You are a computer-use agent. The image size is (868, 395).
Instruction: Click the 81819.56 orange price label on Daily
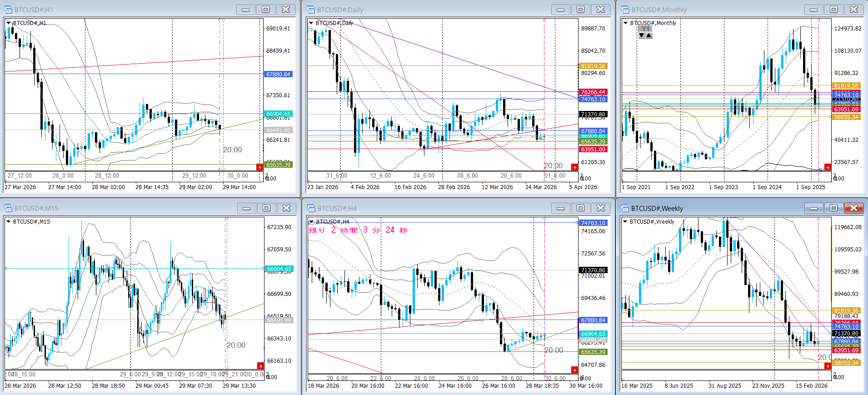(593, 66)
